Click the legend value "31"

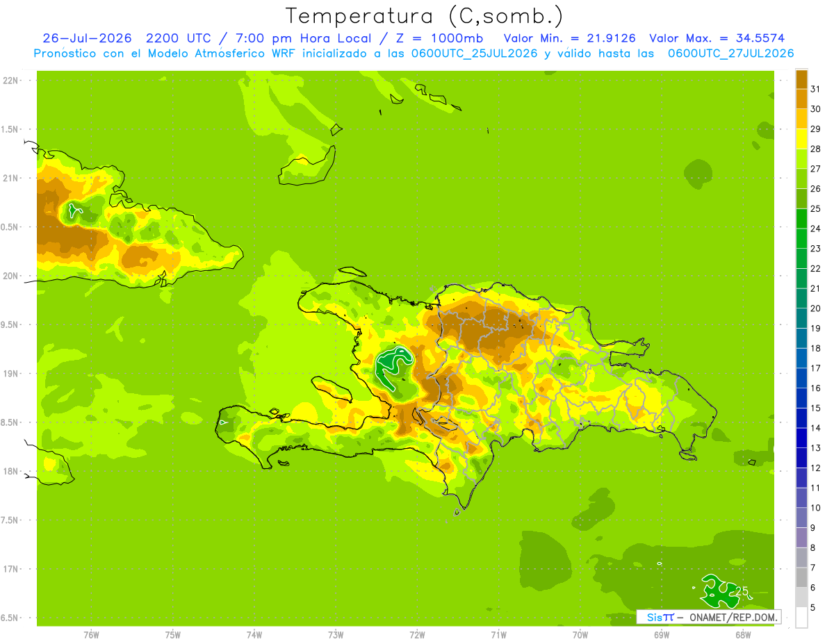click(815, 89)
